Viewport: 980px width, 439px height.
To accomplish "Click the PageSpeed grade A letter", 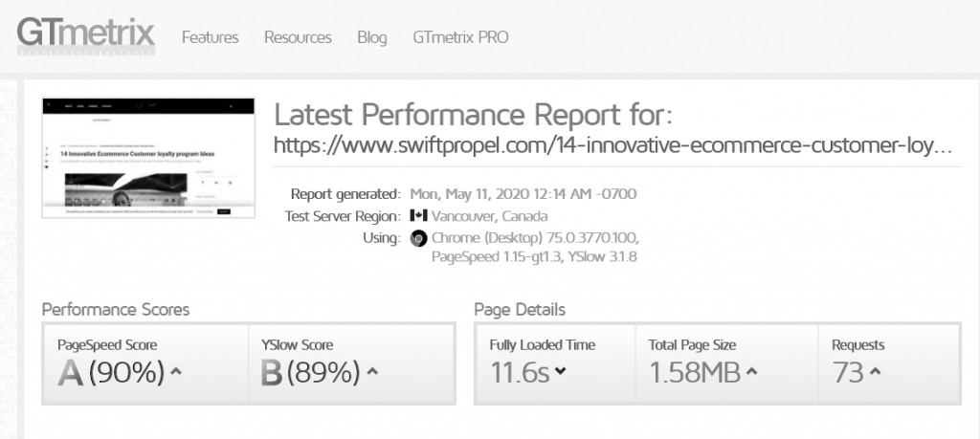I will [x=70, y=373].
